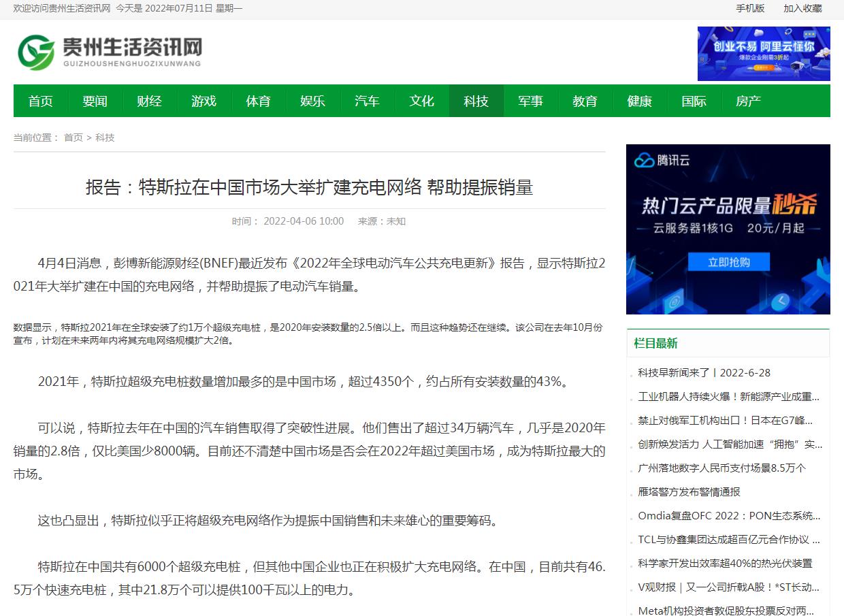The width and height of the screenshot is (844, 616).
Task: Open 科学家开发出效率超40%的热光伏装置 article
Action: pyautogui.click(x=725, y=564)
